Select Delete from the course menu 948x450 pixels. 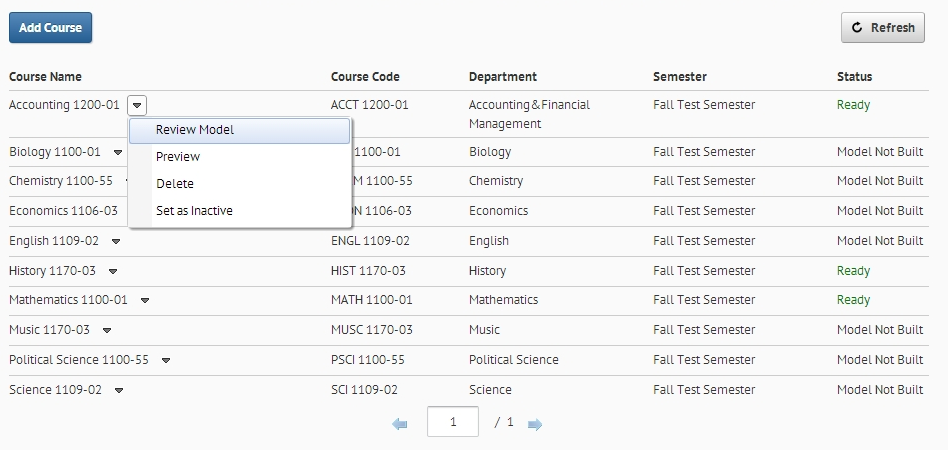point(175,184)
